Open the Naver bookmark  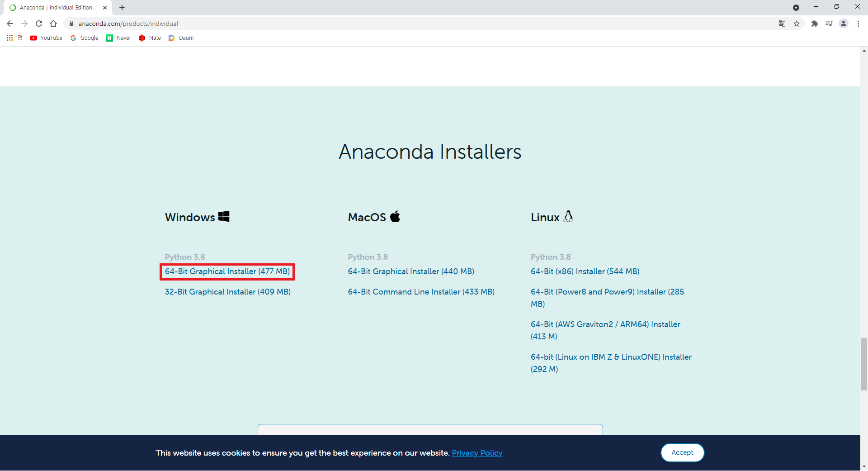(x=118, y=38)
